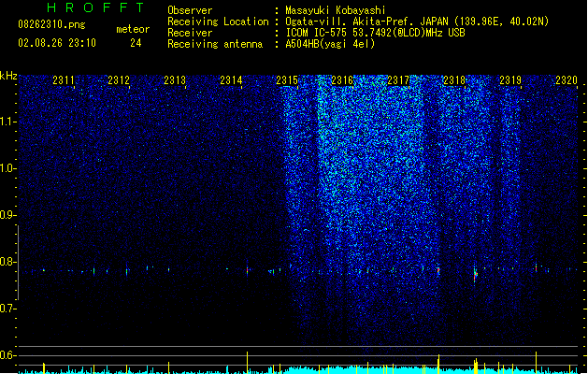Click the 2317 time marker
This screenshot has width=588, height=374.
pos(398,79)
